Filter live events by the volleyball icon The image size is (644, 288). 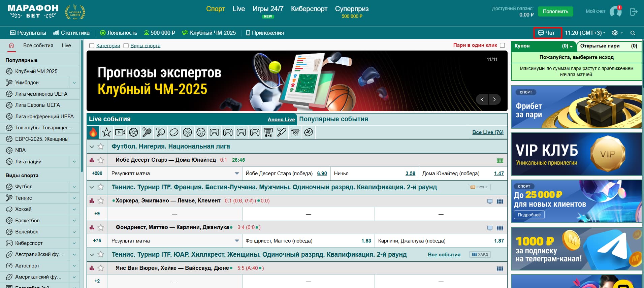[x=201, y=132]
